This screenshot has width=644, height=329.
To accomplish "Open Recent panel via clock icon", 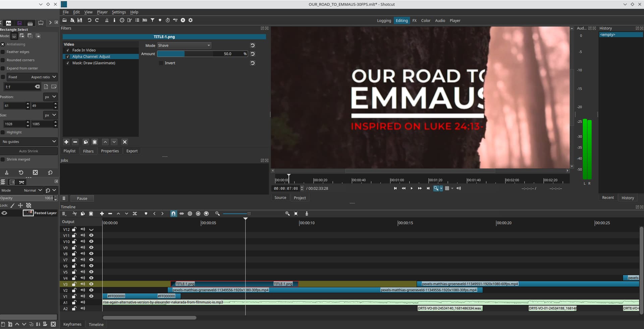I will (x=122, y=20).
